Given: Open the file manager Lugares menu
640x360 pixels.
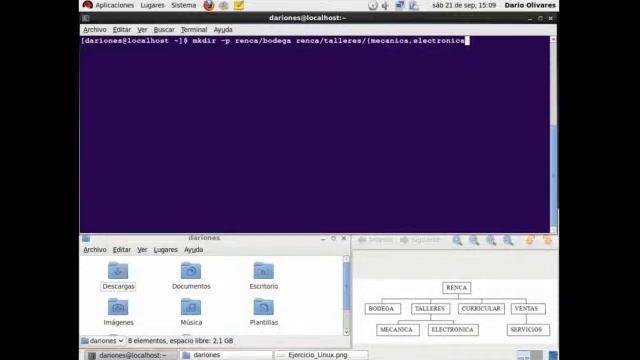Looking at the screenshot, I should point(165,250).
